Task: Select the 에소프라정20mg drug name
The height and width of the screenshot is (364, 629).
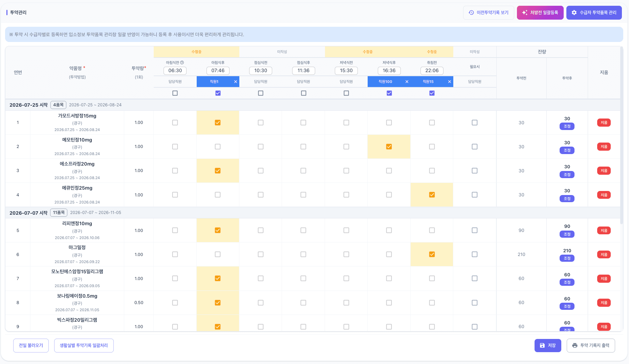Action: click(x=77, y=164)
